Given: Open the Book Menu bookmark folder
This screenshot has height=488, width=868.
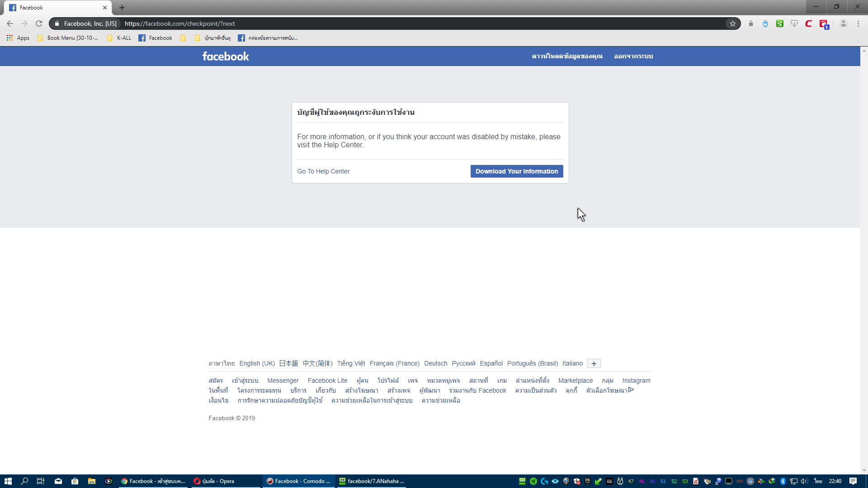Looking at the screenshot, I should (x=68, y=38).
